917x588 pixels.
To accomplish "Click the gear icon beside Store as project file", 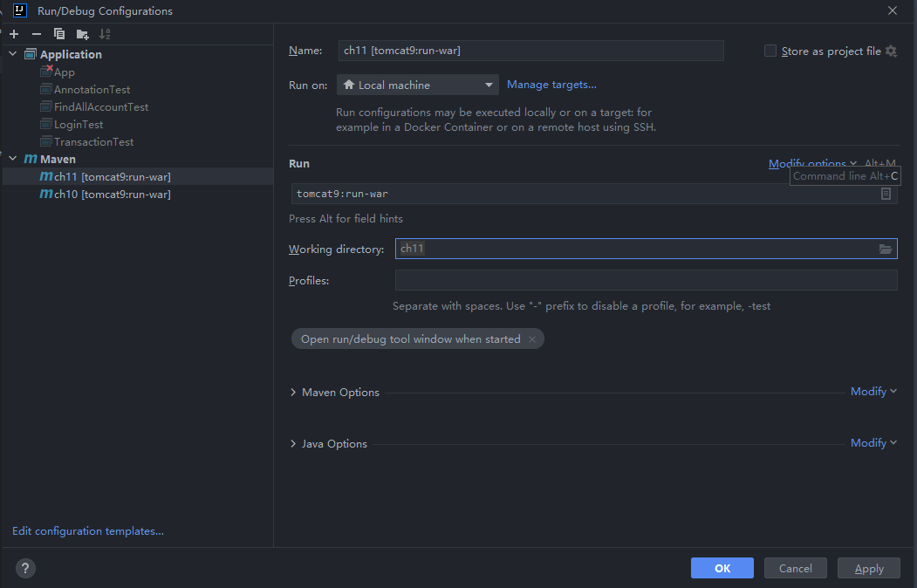I will (891, 51).
